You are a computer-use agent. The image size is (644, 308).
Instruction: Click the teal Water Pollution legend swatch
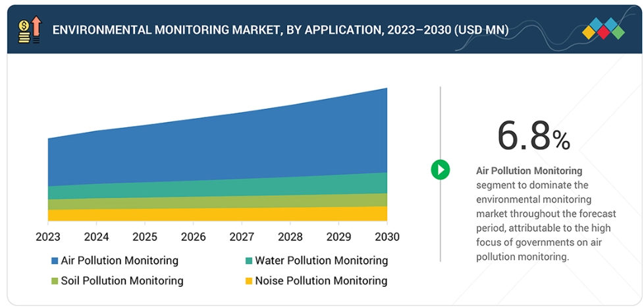(249, 261)
